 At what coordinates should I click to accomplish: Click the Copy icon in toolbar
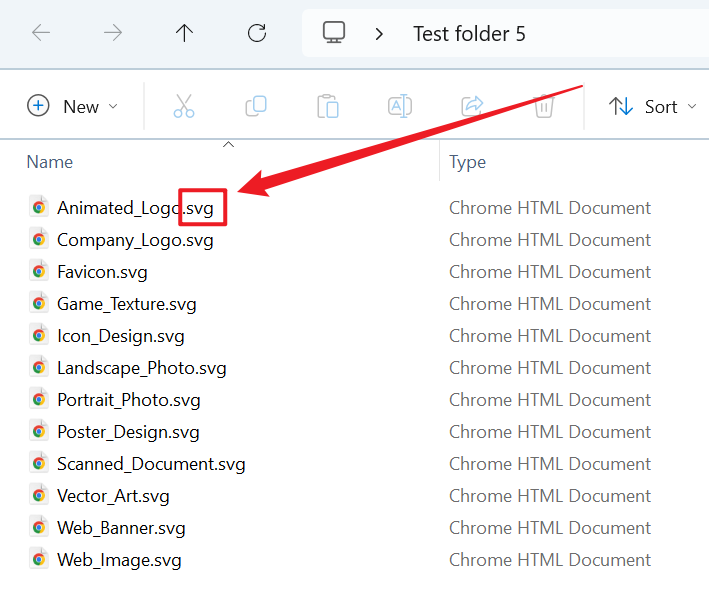coord(256,106)
